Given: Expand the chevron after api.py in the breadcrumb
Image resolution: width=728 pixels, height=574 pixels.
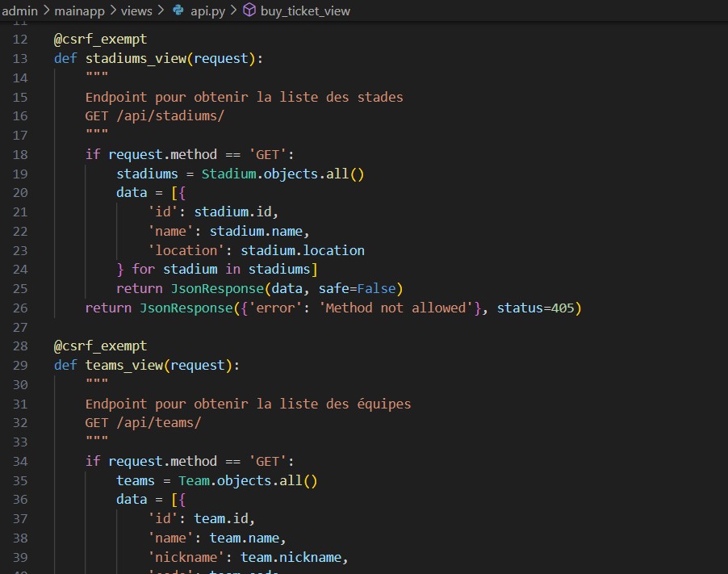Looking at the screenshot, I should pyautogui.click(x=233, y=10).
